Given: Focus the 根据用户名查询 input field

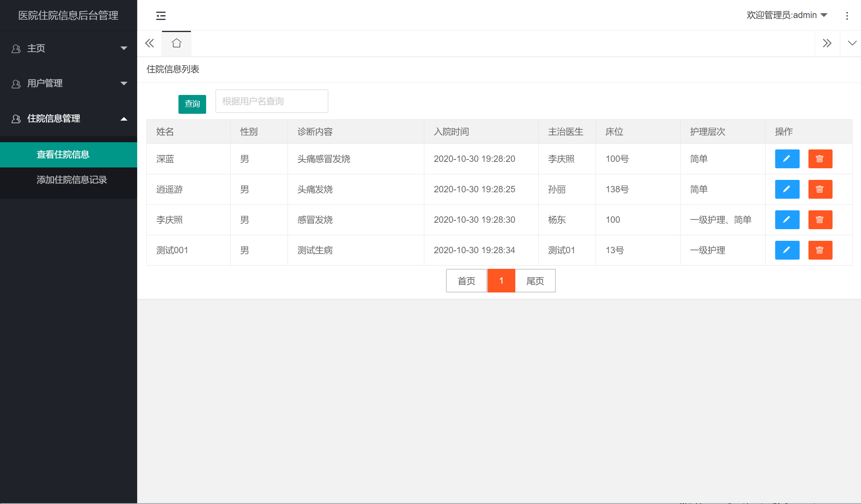Looking at the screenshot, I should 272,101.
